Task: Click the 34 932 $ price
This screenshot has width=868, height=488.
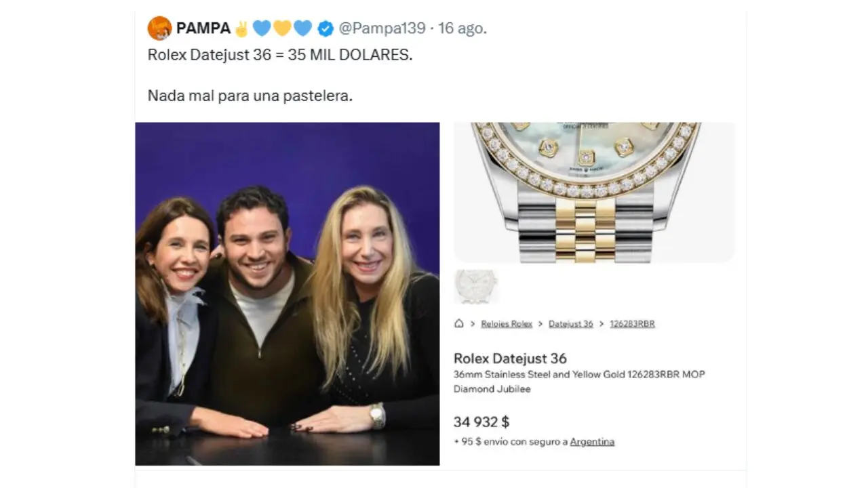Action: 481,422
